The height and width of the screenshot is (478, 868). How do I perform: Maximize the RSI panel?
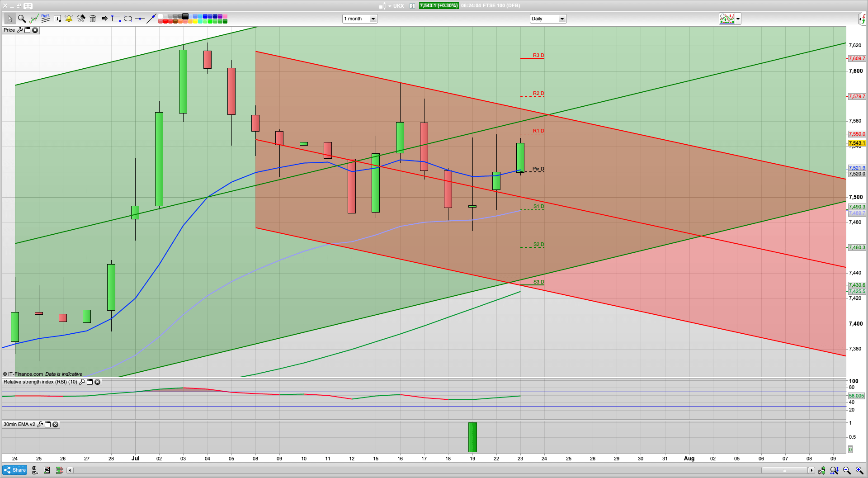click(90, 382)
